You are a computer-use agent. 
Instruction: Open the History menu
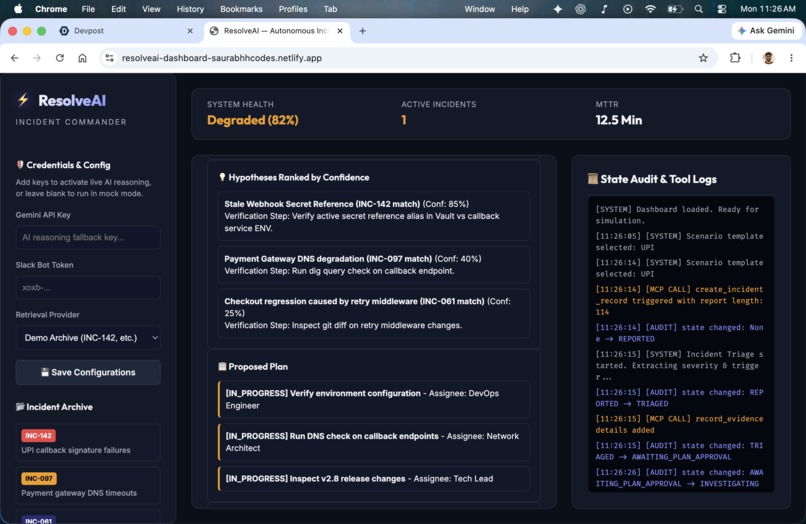click(190, 9)
